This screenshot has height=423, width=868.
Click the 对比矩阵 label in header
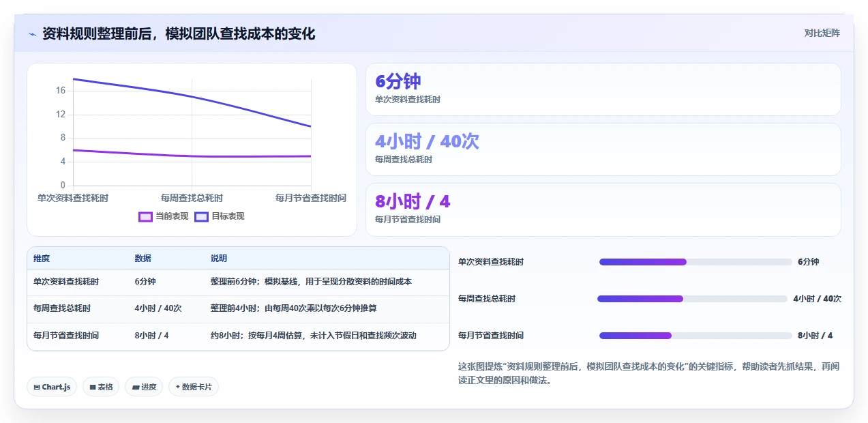(822, 33)
